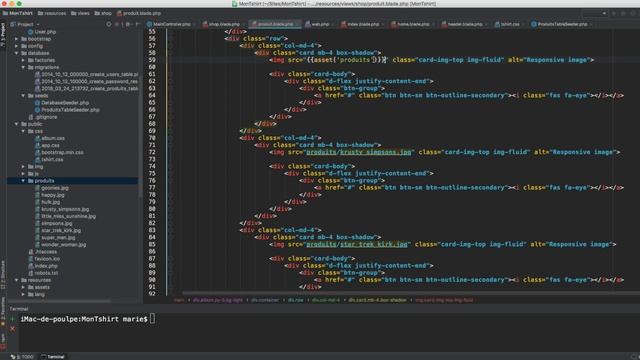640x360 pixels.
Task: Select album.css file
Action: click(50, 138)
